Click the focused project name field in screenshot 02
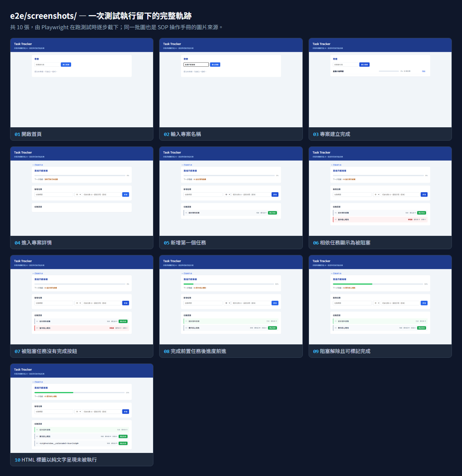Screen dimensions: 462x476 (196, 65)
